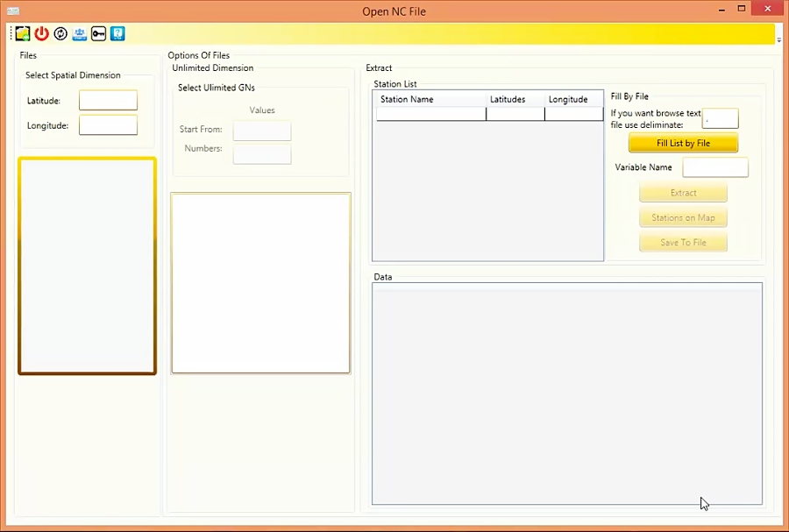Click the Fill List by File button
The image size is (789, 532).
coord(683,143)
